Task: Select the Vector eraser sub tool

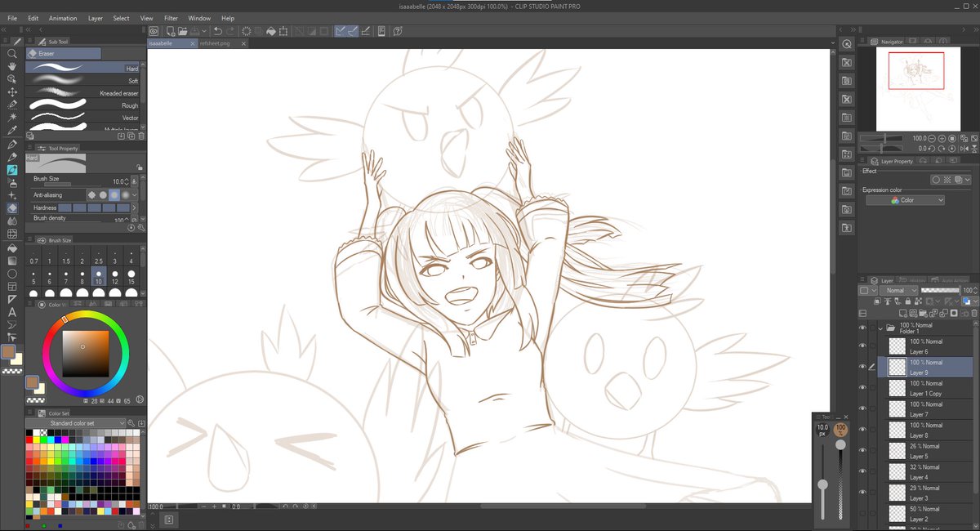Action: [82, 118]
